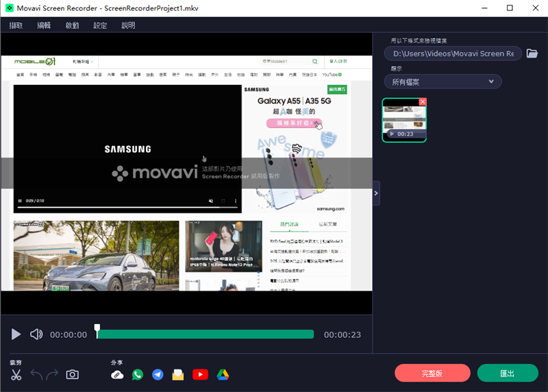Share the recording via the cloud link icon
This screenshot has width=548, height=392.
coord(117,375)
